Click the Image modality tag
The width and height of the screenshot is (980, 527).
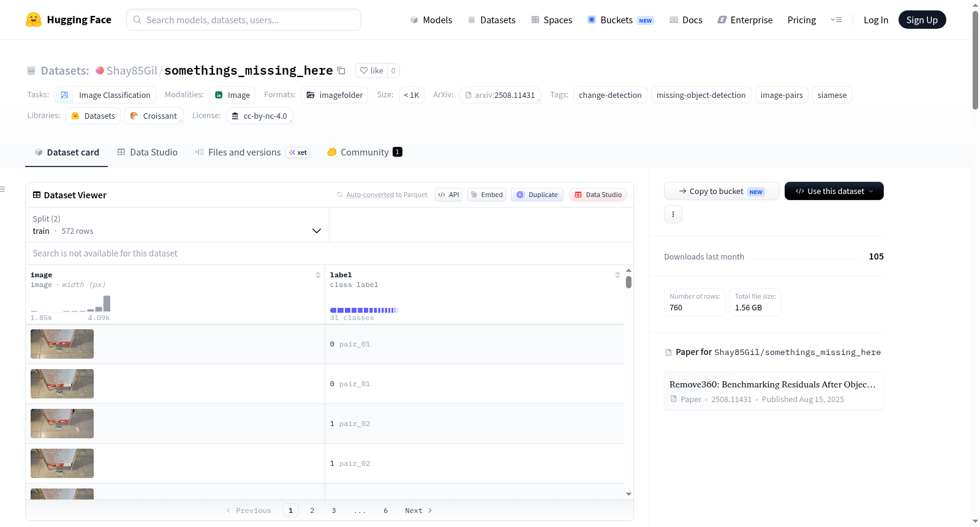[x=232, y=95]
